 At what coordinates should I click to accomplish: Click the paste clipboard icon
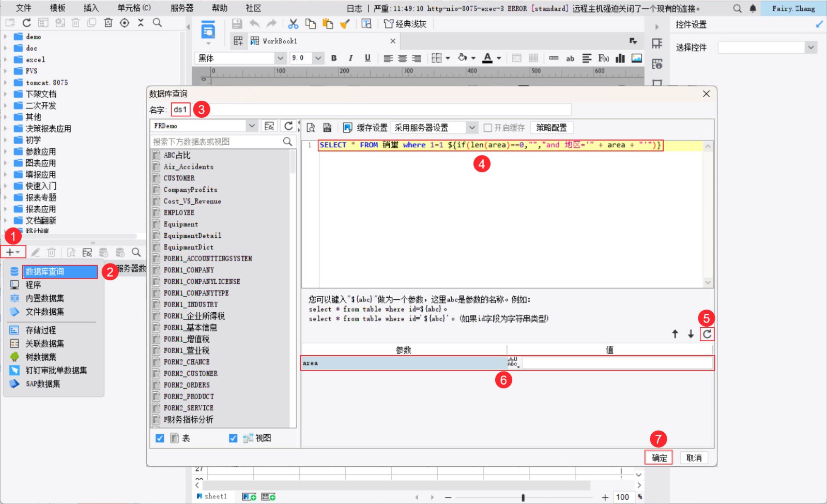click(x=328, y=24)
